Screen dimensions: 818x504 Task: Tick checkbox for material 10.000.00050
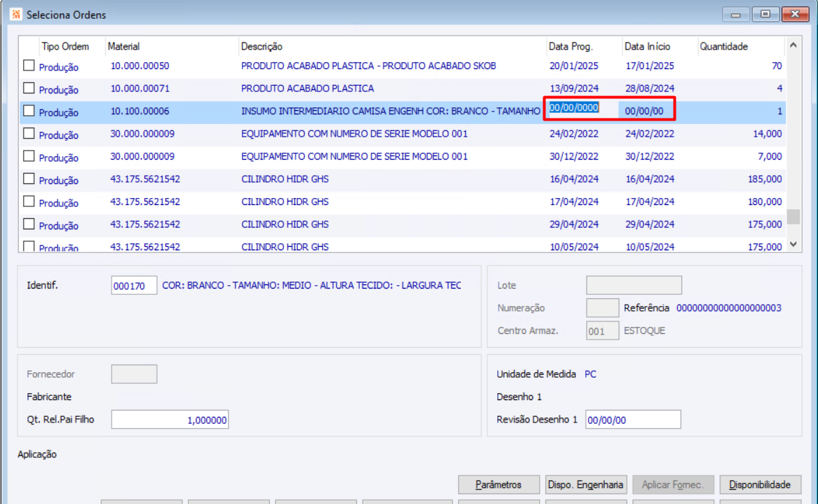pos(29,66)
